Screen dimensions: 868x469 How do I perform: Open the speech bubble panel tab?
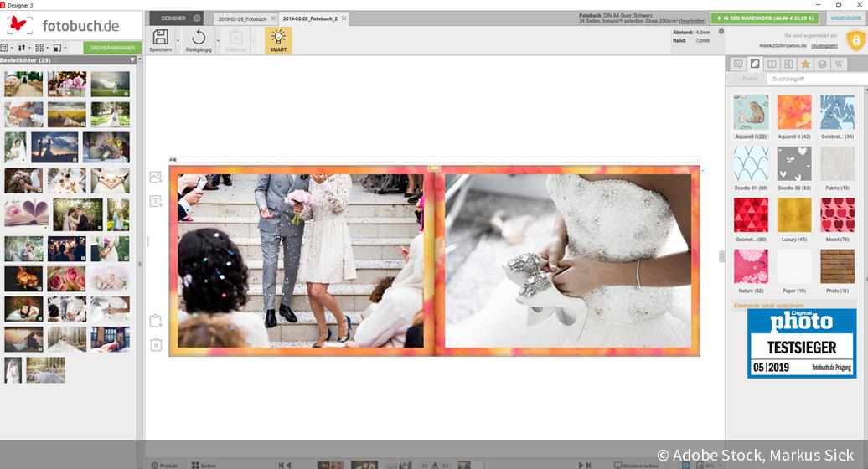[x=738, y=64]
